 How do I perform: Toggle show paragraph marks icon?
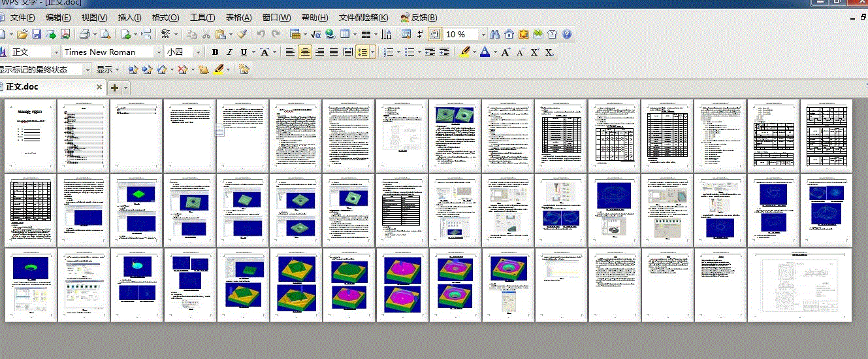click(421, 34)
